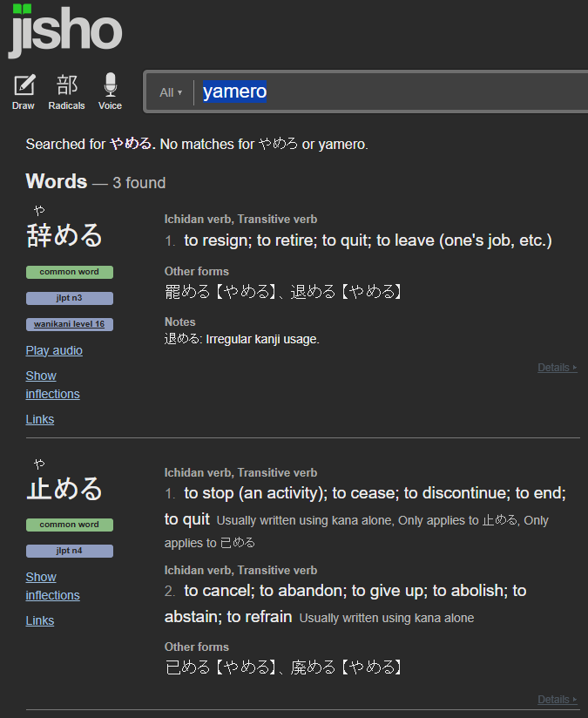Open the Draw kanji input tool
Viewport: 588px width, 718px height.
point(24,92)
